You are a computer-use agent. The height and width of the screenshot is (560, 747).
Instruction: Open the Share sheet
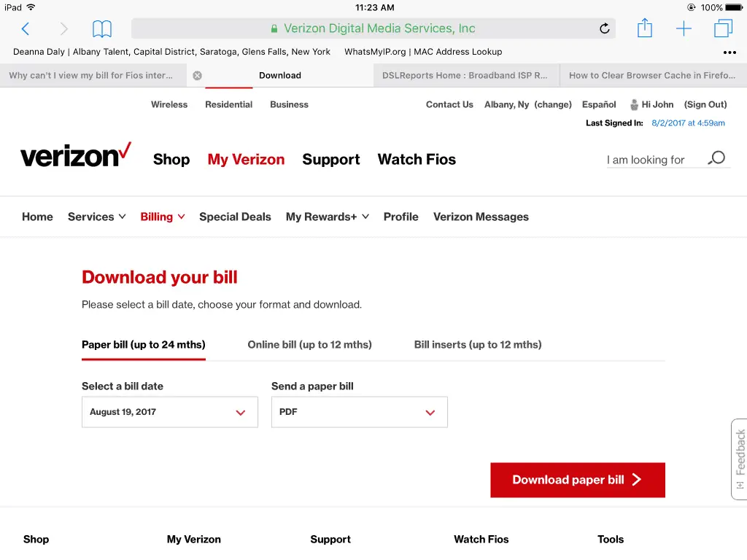[x=644, y=28]
